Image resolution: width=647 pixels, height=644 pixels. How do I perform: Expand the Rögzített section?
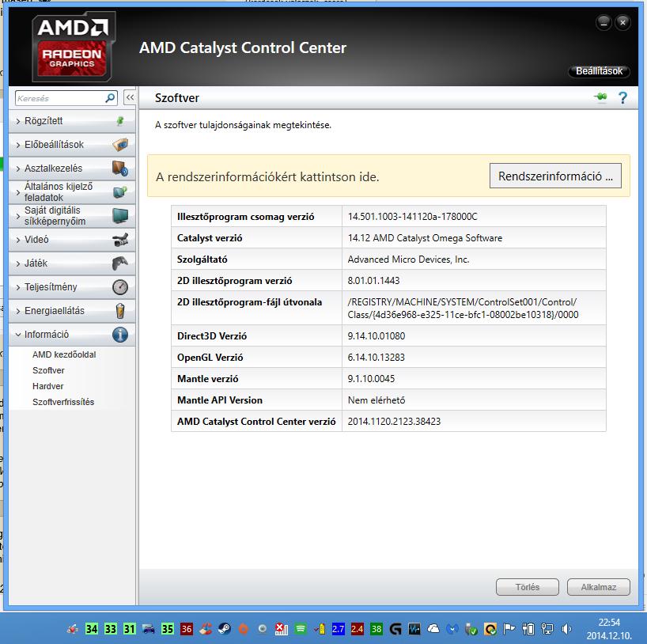point(72,121)
